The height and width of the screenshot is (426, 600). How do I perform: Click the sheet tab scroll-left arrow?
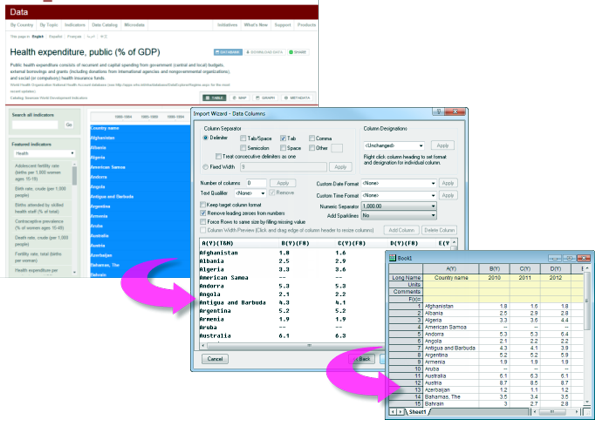click(391, 410)
